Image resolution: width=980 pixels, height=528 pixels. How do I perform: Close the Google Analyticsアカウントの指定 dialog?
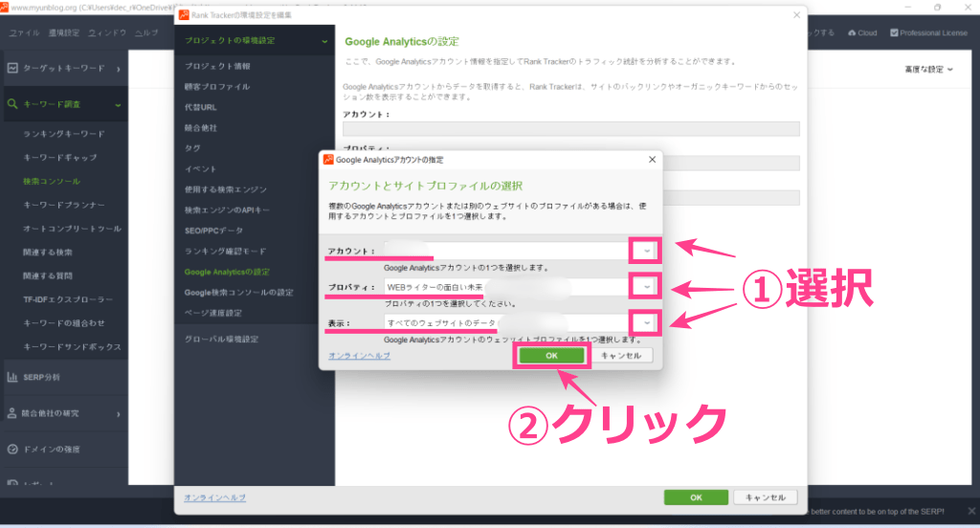[x=652, y=160]
